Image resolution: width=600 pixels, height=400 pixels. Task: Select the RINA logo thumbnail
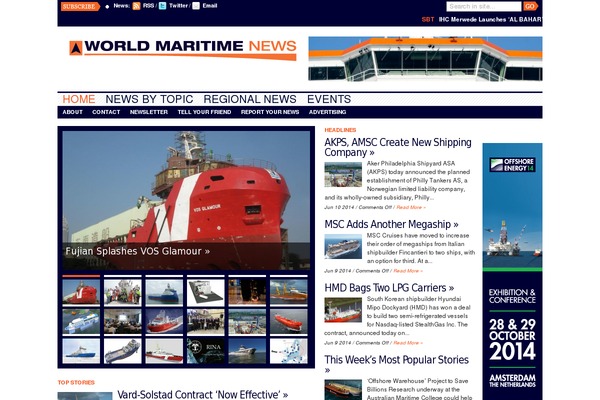205,351
